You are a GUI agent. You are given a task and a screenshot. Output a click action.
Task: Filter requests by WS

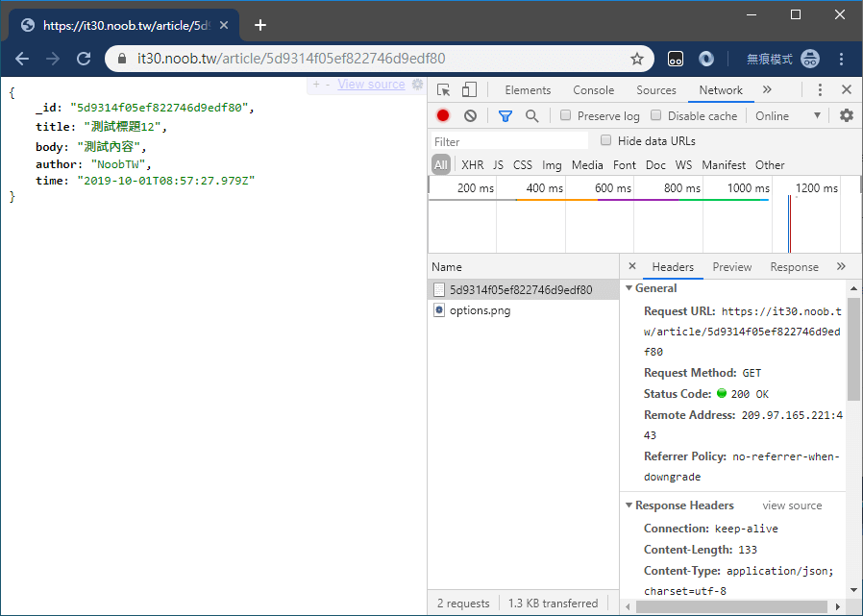(x=683, y=164)
